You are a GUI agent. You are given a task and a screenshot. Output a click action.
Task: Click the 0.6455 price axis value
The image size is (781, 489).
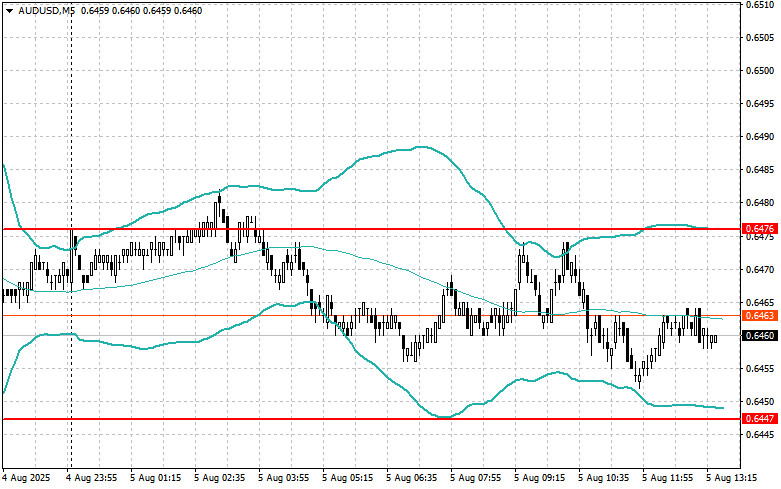click(x=760, y=368)
